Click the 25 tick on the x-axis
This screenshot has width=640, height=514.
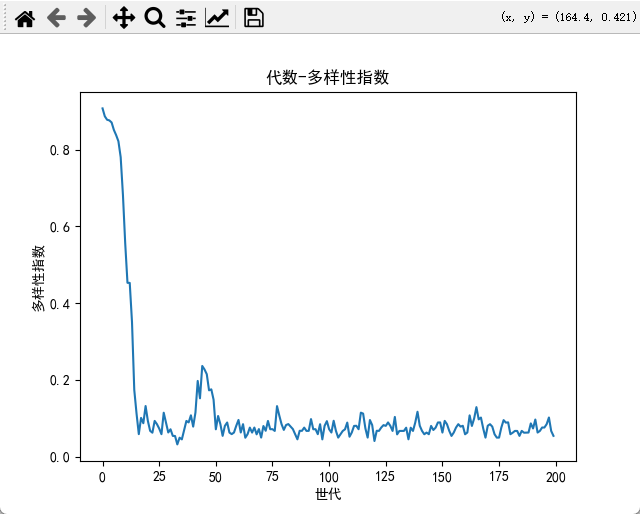[159, 477]
